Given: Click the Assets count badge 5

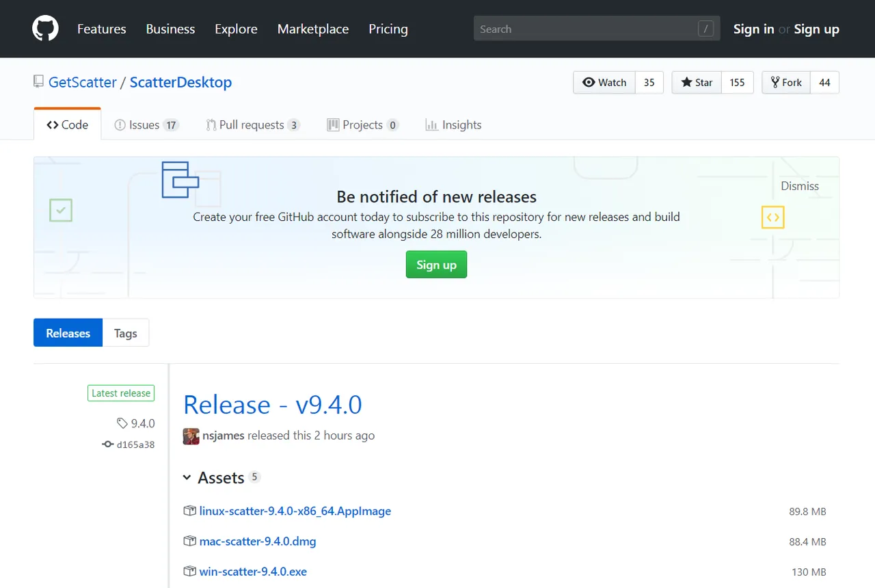Looking at the screenshot, I should 254,477.
